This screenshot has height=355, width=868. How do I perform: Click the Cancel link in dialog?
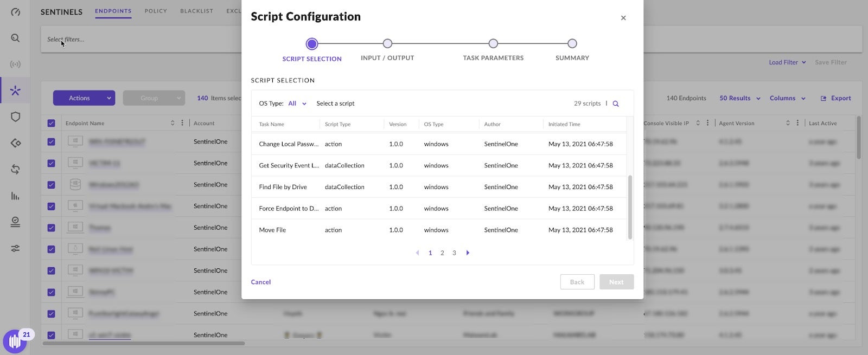[260, 282]
